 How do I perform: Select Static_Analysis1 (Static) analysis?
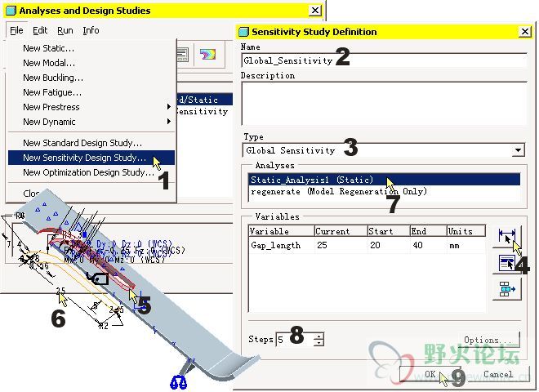[x=385, y=180]
